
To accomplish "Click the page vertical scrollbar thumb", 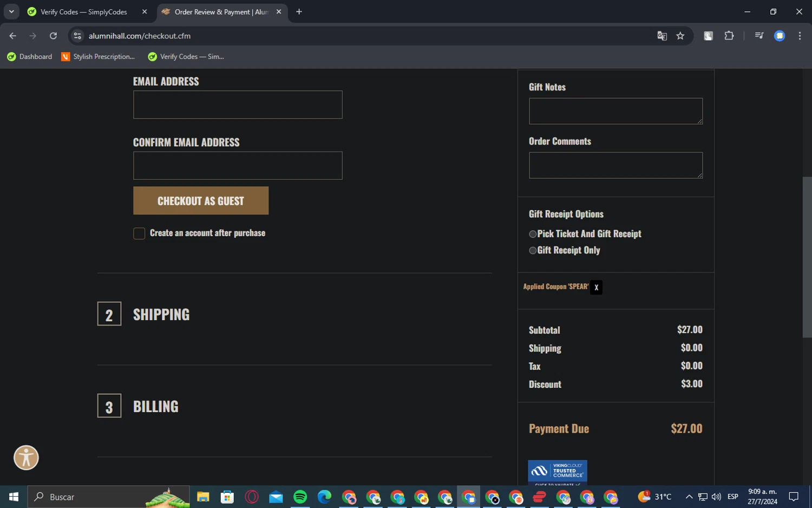I will pos(807,257).
